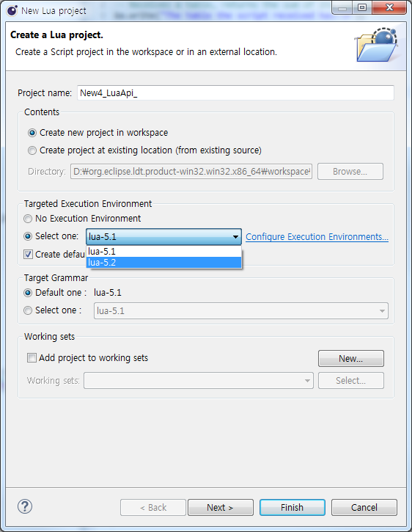The width and height of the screenshot is (412, 532).
Task: Toggle the Create default checkbox
Action: click(x=28, y=254)
